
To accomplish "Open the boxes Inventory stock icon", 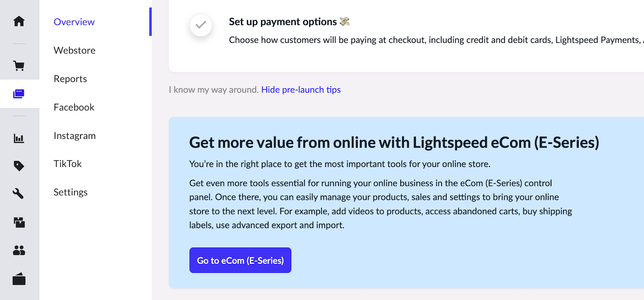I will (19, 223).
